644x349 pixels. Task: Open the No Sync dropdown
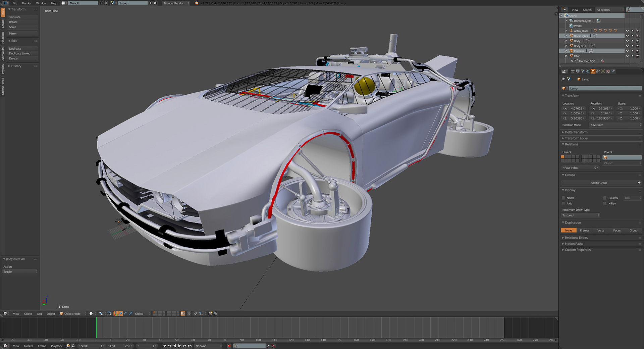click(x=209, y=346)
